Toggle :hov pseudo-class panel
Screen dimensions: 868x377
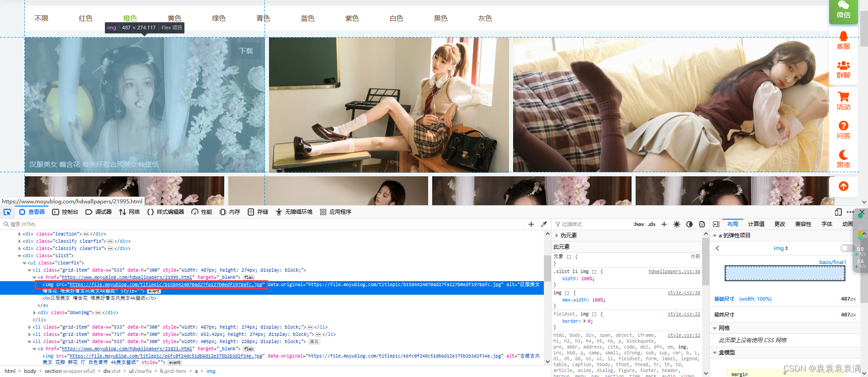(639, 224)
